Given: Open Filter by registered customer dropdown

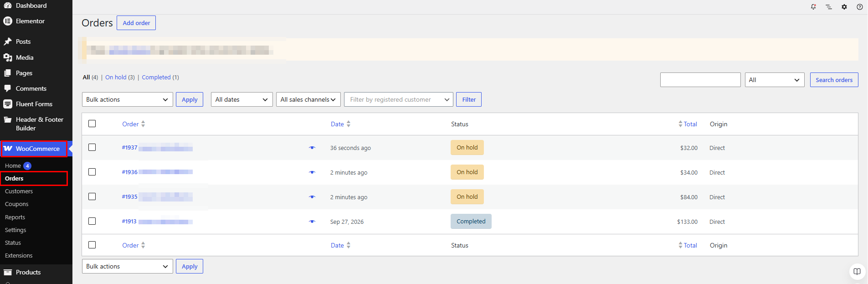Looking at the screenshot, I should coord(399,99).
